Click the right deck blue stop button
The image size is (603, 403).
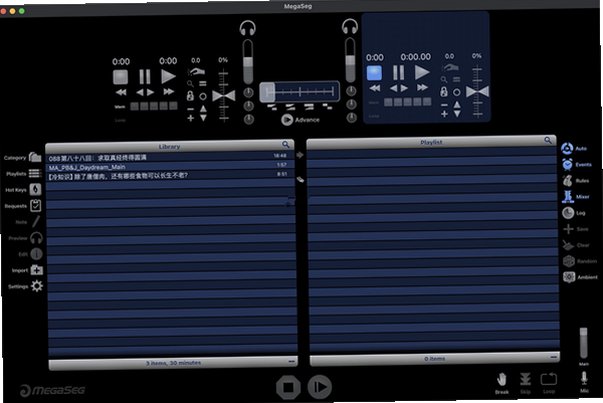click(374, 73)
